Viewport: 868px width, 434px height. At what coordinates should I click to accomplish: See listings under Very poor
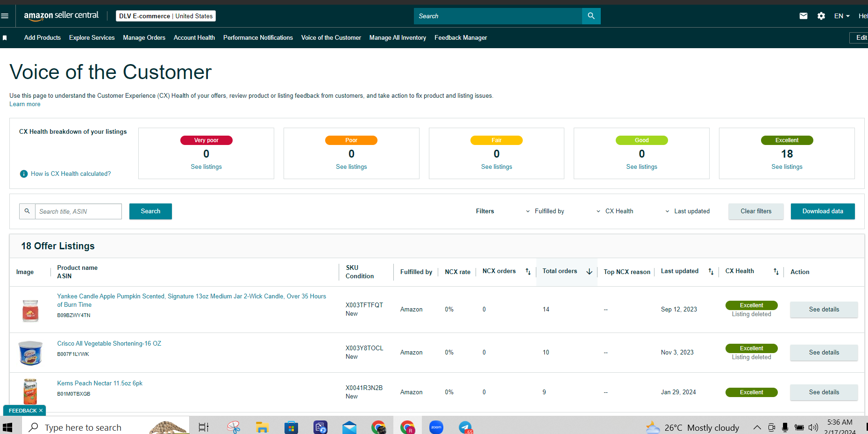(x=206, y=167)
